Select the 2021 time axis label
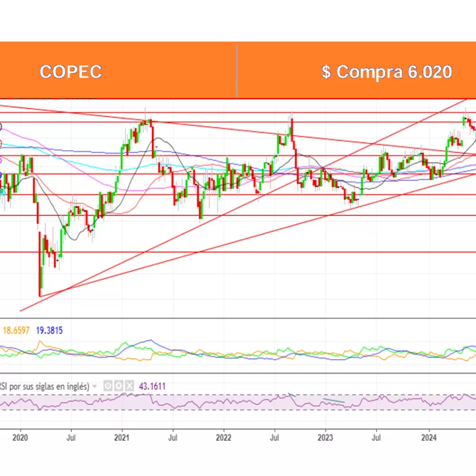476x476 pixels. point(122,437)
